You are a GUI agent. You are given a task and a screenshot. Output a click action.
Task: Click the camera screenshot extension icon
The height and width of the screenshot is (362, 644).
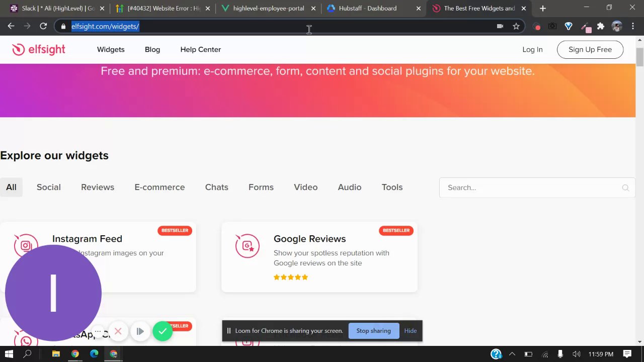pyautogui.click(x=552, y=26)
